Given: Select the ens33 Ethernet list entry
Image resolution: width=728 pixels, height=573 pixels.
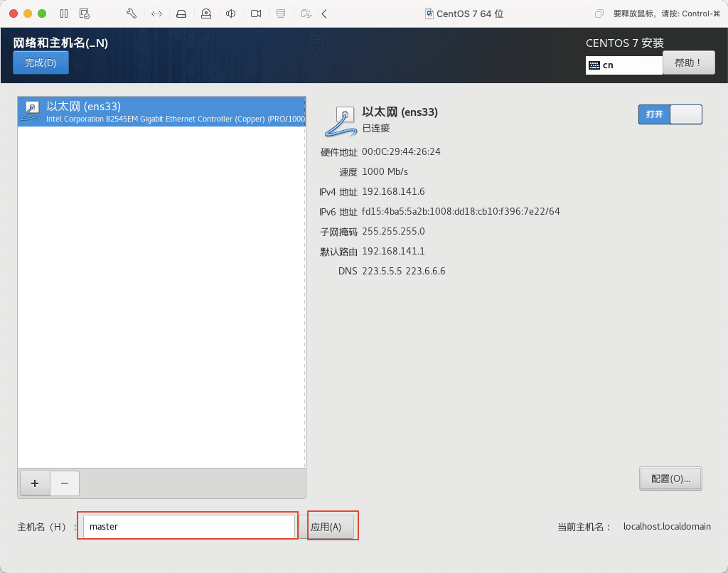Looking at the screenshot, I should pyautogui.click(x=161, y=112).
